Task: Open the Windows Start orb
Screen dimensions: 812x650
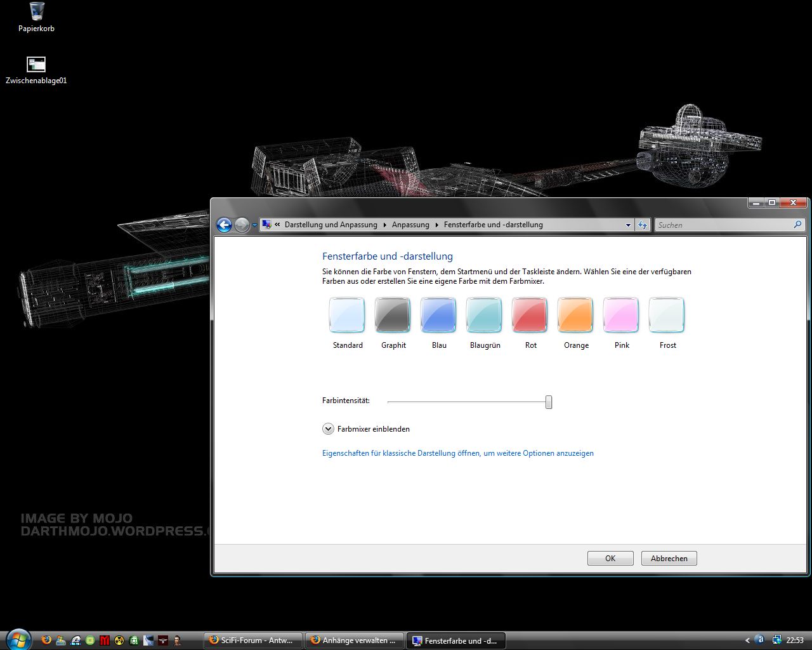Action: (18, 639)
